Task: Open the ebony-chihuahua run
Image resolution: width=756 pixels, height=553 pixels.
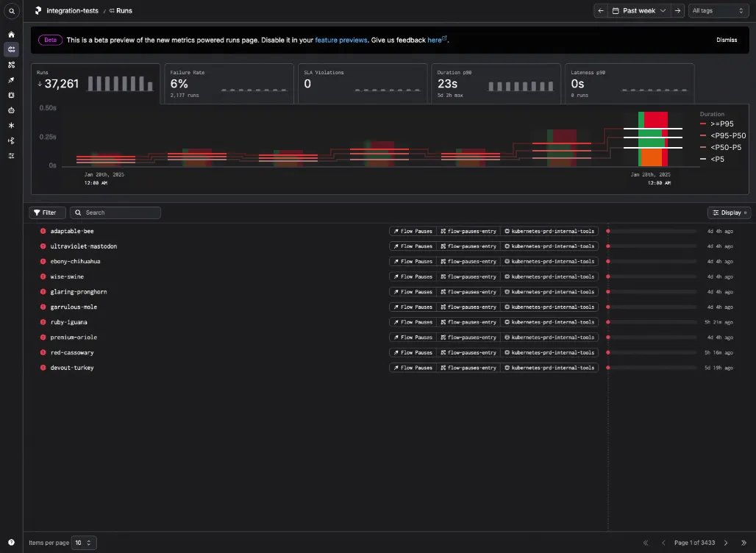Action: 75,261
